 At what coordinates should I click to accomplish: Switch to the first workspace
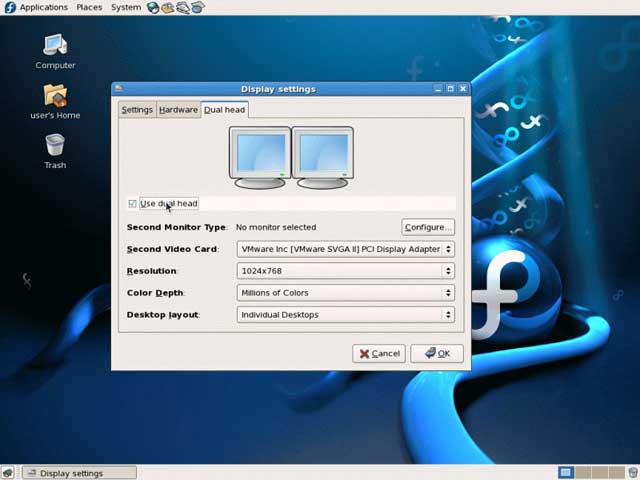click(565, 473)
